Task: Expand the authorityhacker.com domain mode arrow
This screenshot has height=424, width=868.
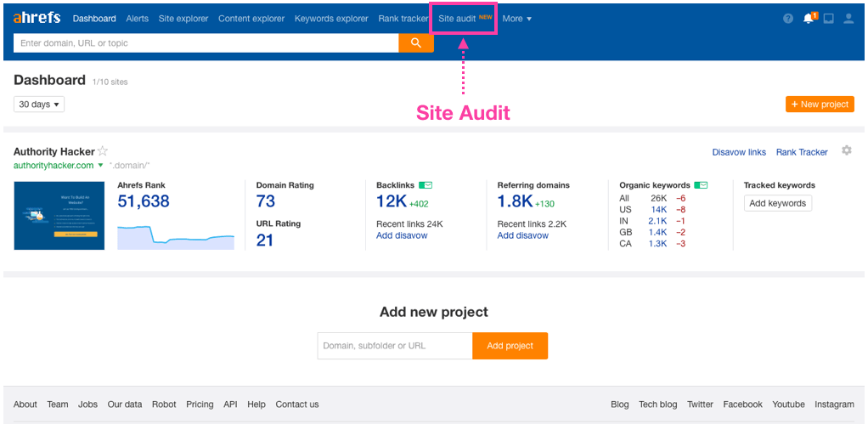Action: pos(100,166)
